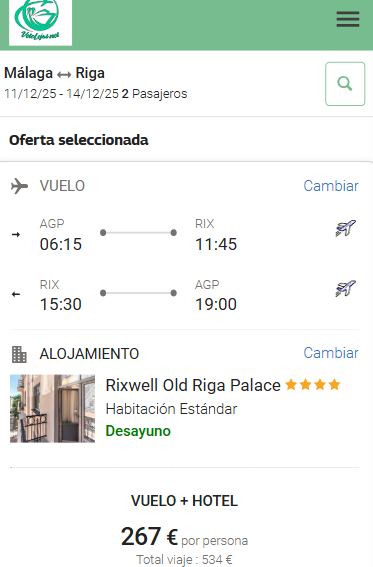Open search with magnifier button
Image resolution: width=373 pixels, height=567 pixels.
345,84
